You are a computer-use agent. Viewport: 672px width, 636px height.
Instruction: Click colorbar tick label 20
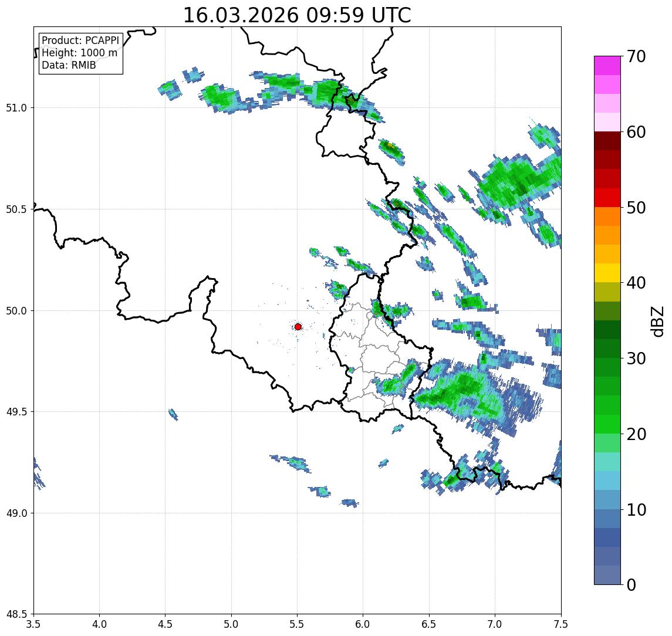click(x=636, y=434)
